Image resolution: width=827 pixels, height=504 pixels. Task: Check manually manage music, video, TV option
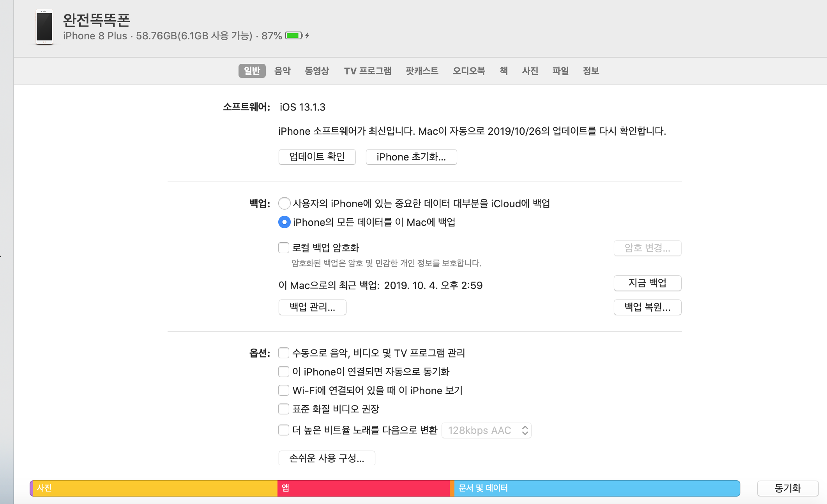click(284, 353)
